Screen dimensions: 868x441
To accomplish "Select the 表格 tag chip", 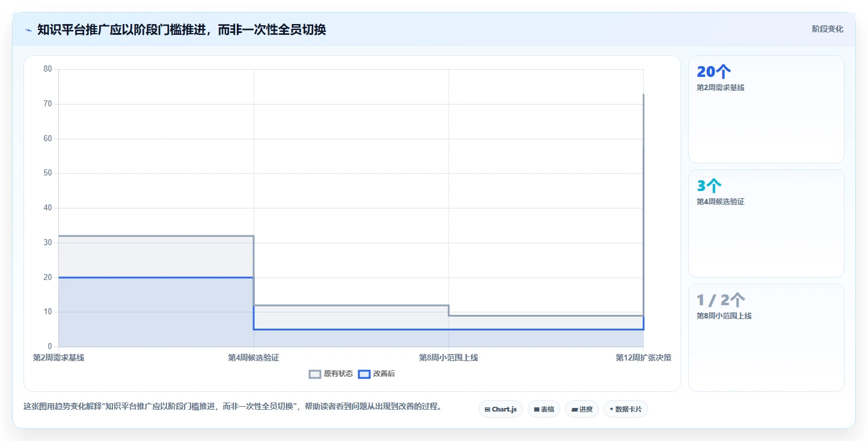I will coord(543,409).
